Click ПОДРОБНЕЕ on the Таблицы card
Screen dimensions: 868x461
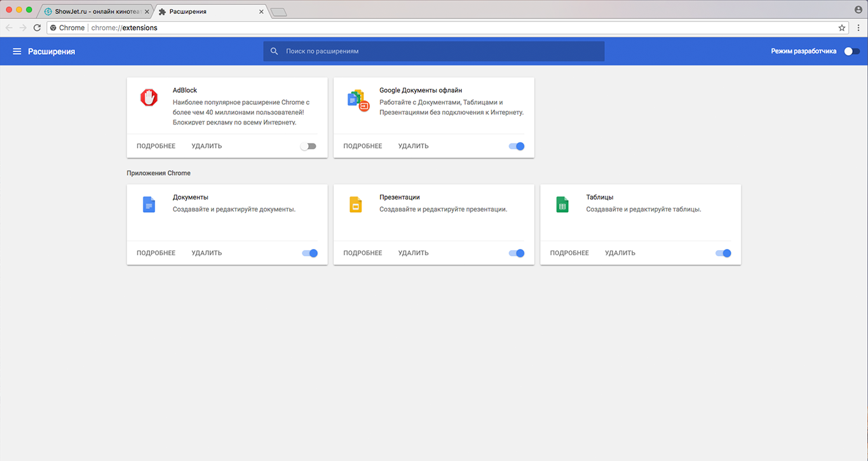coord(569,253)
